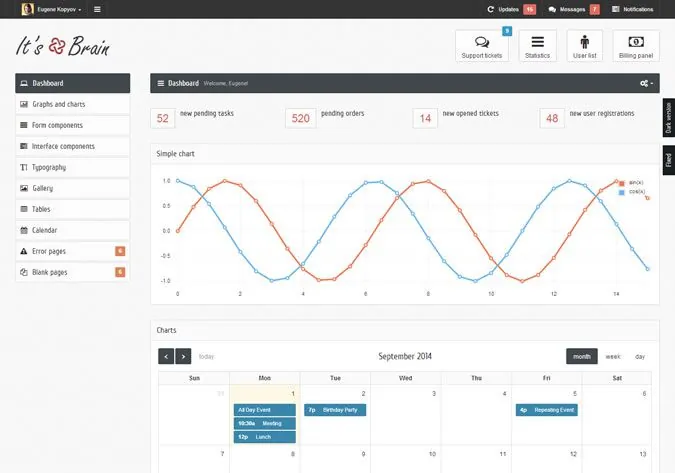Go to next month in calendar

click(183, 356)
